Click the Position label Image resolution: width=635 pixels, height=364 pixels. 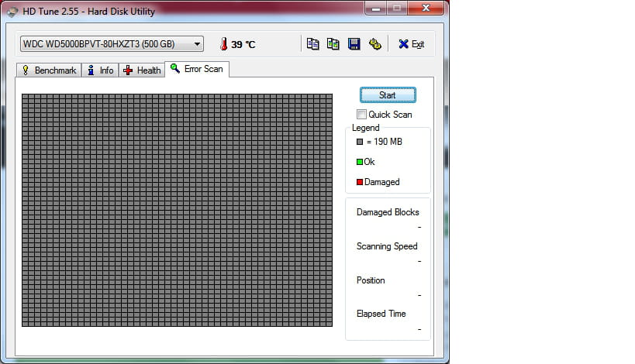tap(371, 280)
